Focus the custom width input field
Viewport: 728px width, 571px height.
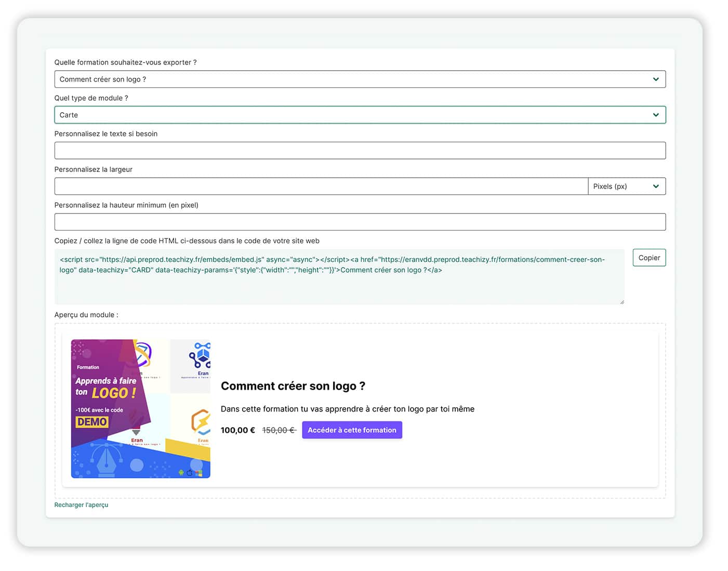[321, 187]
